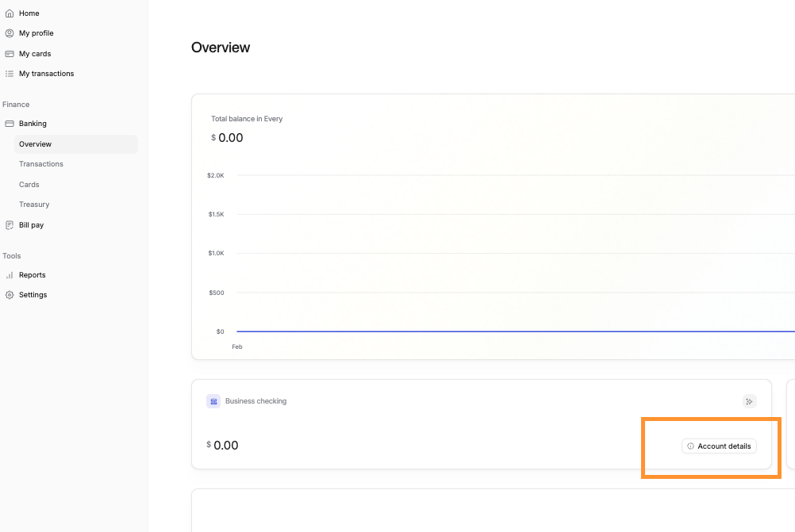Click the Total balance in Every amount
Viewport: 795px width, 532px height.
230,138
